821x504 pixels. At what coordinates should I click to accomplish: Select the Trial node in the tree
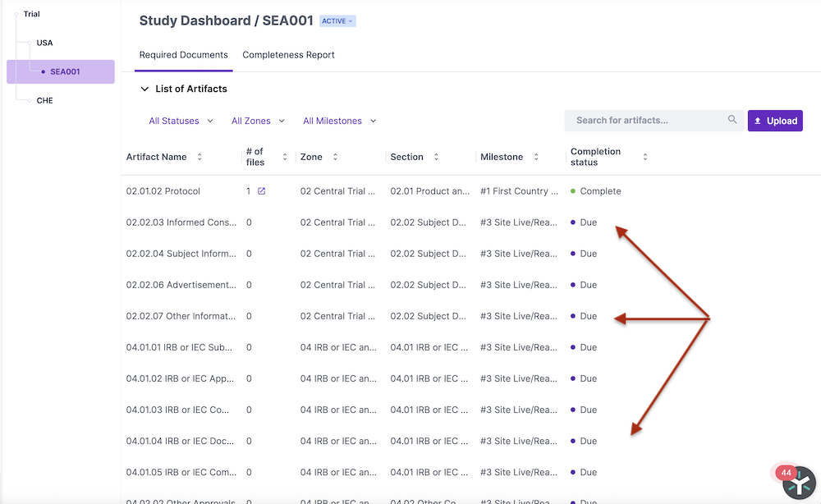pos(31,14)
